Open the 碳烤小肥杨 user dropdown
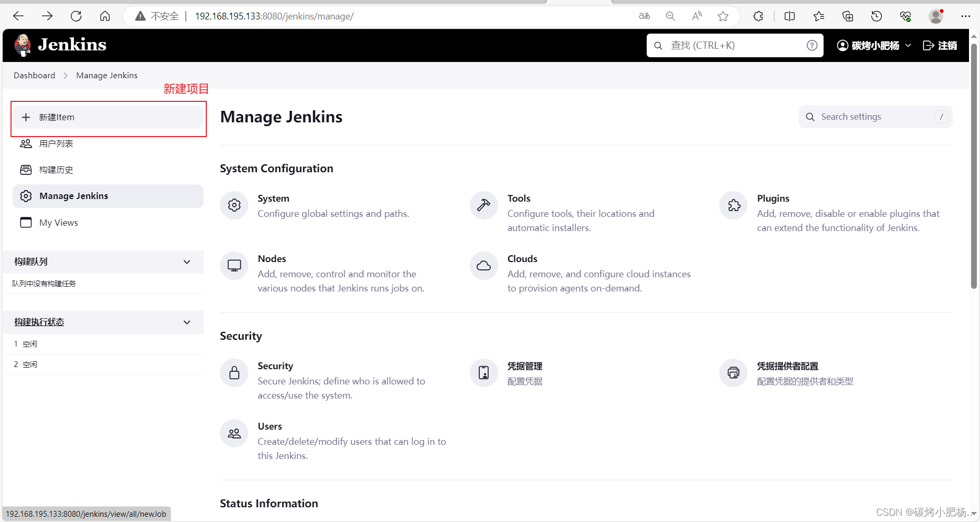This screenshot has height=522, width=980. (x=873, y=46)
